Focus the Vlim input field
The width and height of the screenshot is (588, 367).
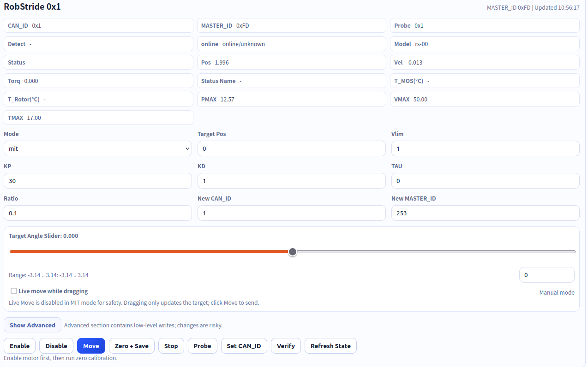(486, 148)
